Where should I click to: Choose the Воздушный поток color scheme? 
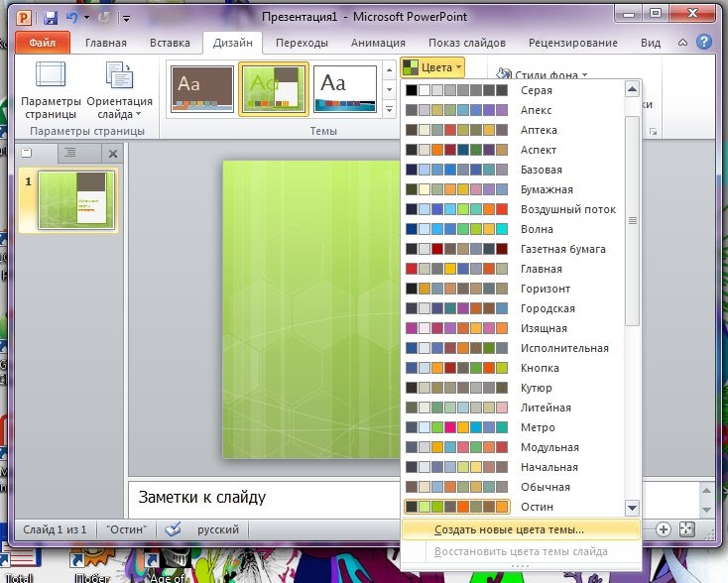[x=511, y=209]
